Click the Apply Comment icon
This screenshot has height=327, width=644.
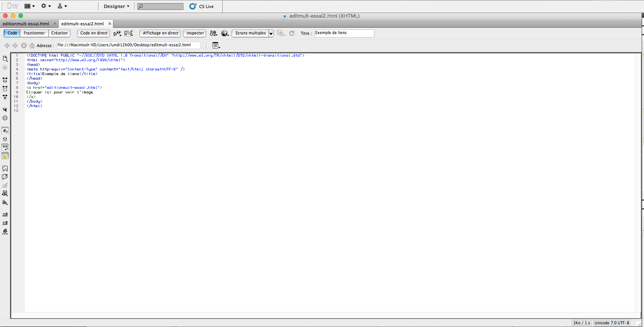(5, 168)
